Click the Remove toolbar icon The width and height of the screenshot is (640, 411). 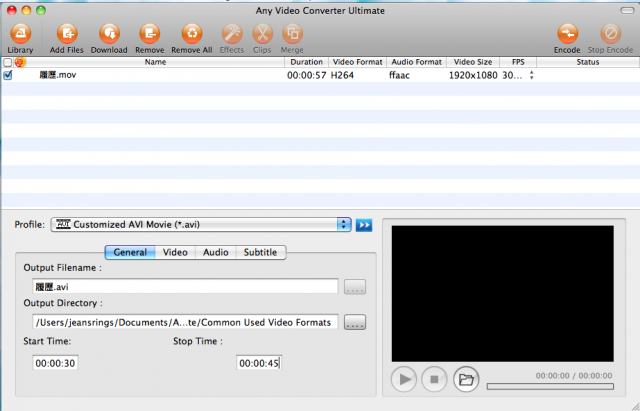click(150, 33)
